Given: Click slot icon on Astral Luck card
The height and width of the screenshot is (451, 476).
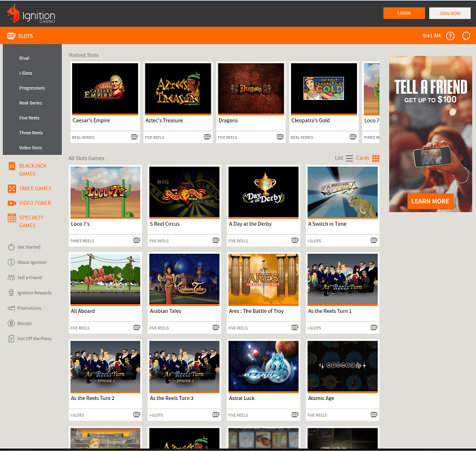Looking at the screenshot, I should pos(294,414).
